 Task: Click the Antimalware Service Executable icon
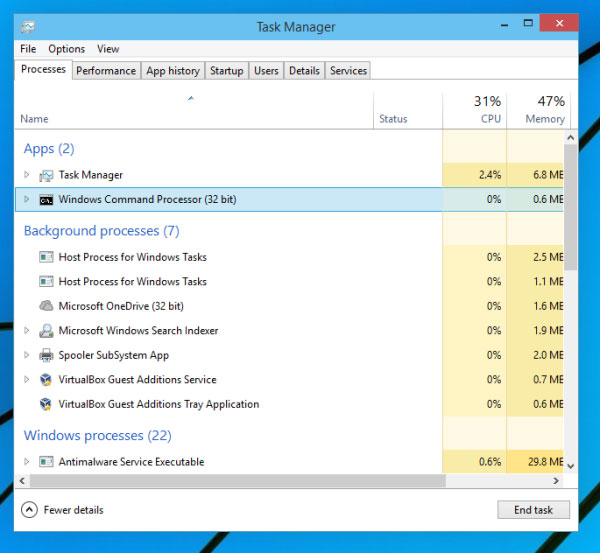(x=46, y=462)
